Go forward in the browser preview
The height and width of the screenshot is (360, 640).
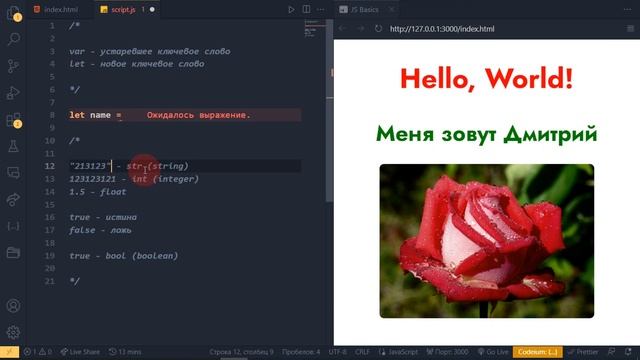click(360, 29)
